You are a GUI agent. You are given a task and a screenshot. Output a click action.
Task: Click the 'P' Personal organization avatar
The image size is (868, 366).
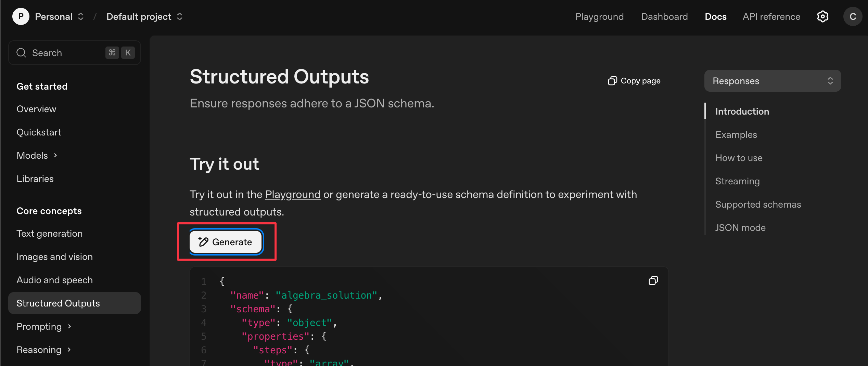(x=21, y=16)
